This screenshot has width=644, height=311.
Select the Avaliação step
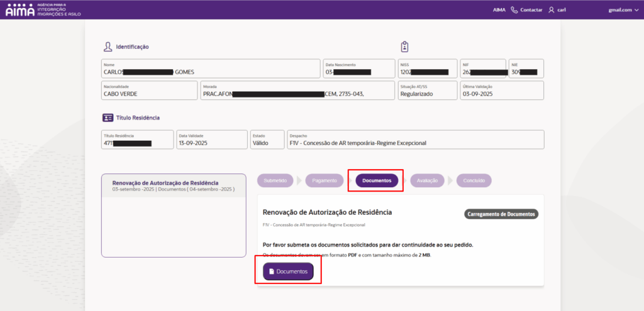[x=427, y=180]
